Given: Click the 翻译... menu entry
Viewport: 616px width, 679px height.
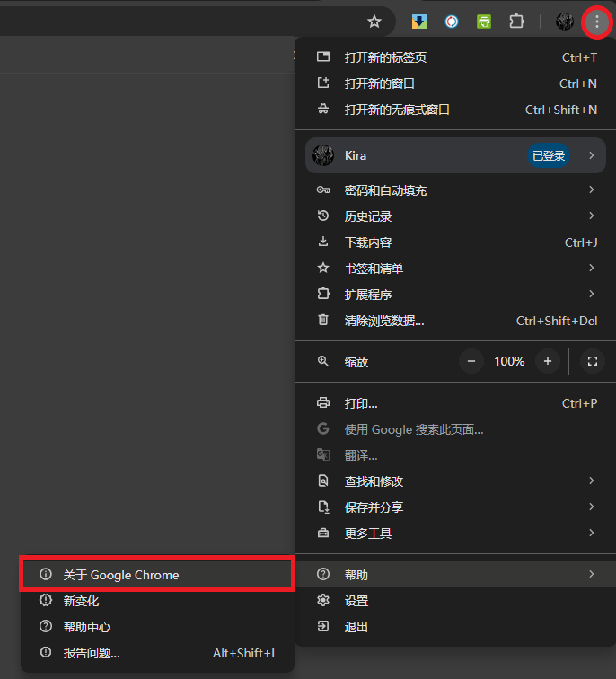Looking at the screenshot, I should pos(456,455).
